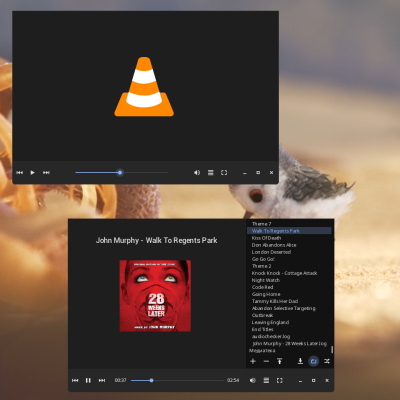Select 'Walk To Regents Park' playlist row
The image size is (400, 400).
click(x=289, y=231)
